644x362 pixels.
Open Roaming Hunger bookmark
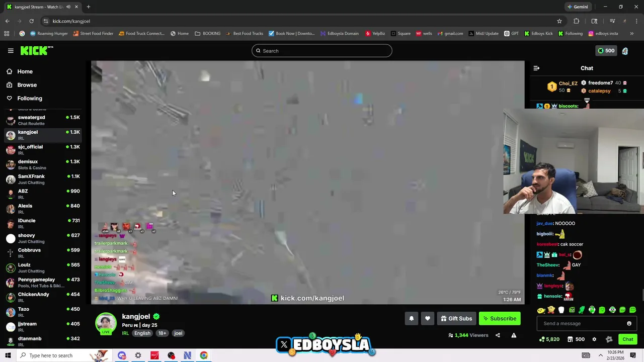coord(49,34)
